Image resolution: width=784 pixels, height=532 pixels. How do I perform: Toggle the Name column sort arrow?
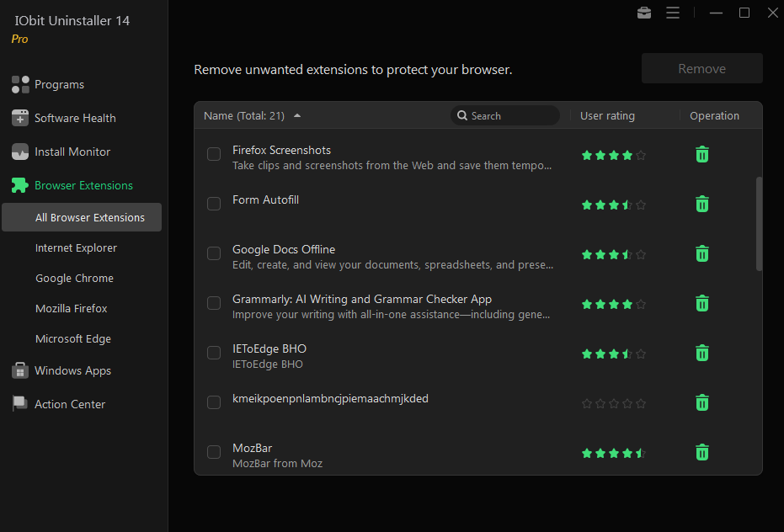point(297,115)
